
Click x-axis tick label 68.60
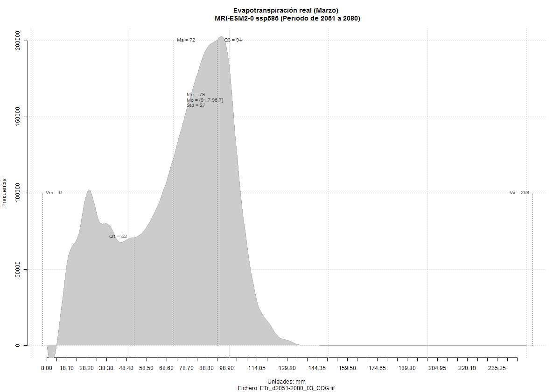pyautogui.click(x=167, y=368)
